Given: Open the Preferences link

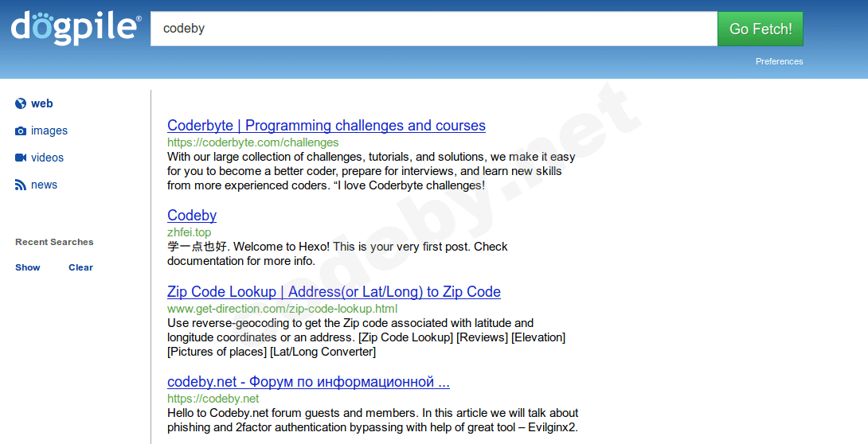Looking at the screenshot, I should pos(779,61).
